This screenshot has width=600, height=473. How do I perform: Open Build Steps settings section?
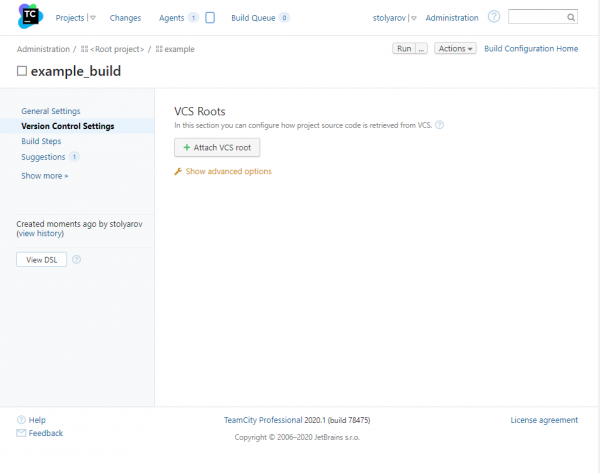[41, 141]
